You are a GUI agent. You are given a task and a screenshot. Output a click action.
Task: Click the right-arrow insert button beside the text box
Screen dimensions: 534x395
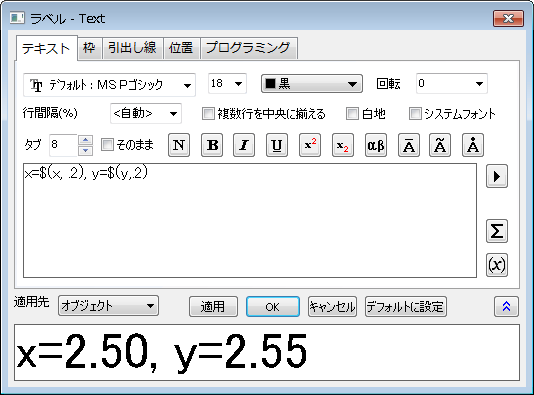[497, 176]
